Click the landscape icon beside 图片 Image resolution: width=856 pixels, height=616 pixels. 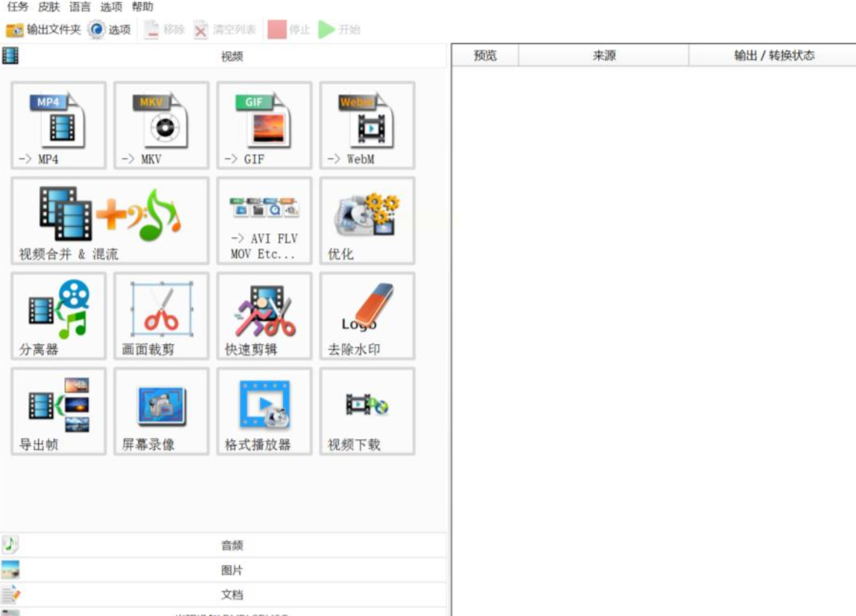[x=10, y=569]
